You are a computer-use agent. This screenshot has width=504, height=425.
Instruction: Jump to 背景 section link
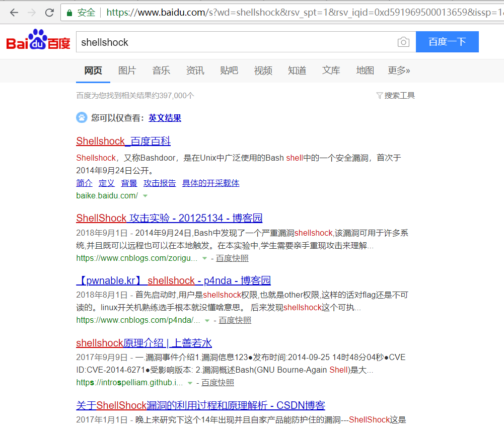(x=129, y=183)
